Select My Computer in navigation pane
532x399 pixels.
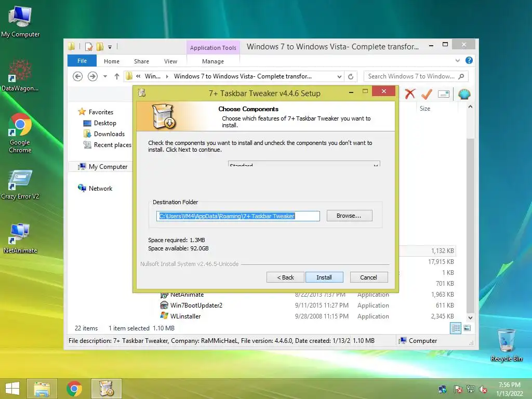[x=108, y=167]
